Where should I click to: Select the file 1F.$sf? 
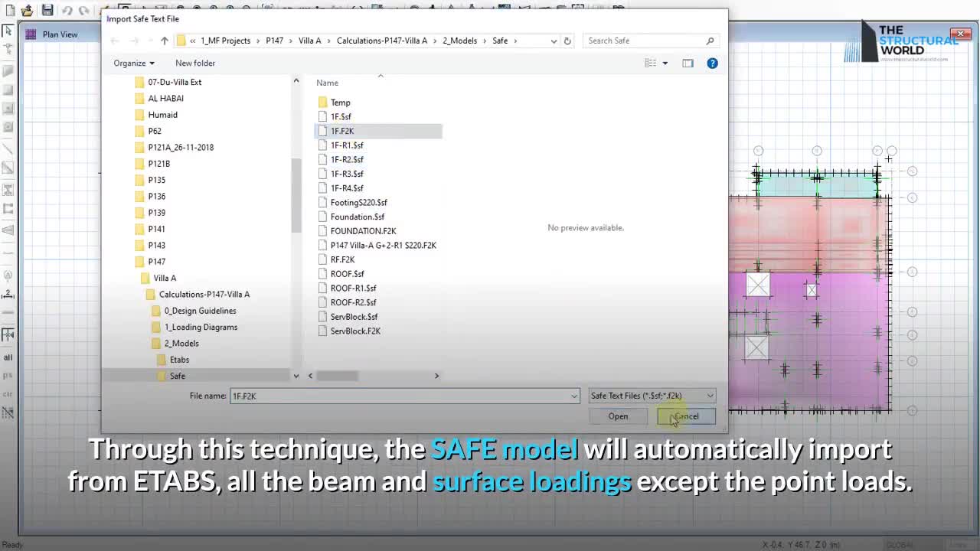pyautogui.click(x=341, y=117)
